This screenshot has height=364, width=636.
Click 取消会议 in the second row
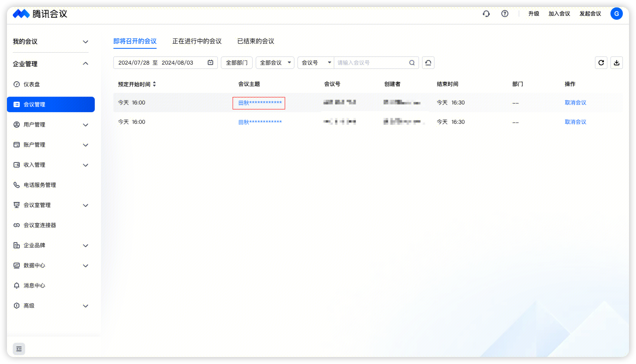point(576,122)
